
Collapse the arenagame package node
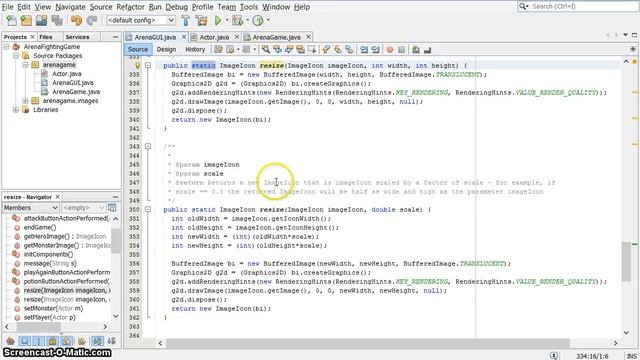pos(25,65)
